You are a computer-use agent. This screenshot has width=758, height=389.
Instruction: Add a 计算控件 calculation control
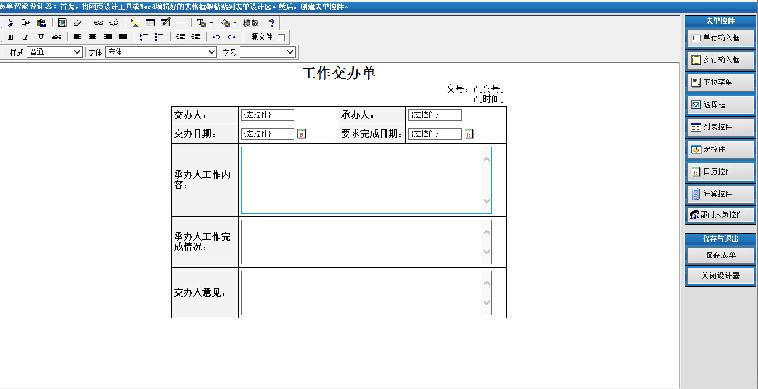(x=720, y=194)
